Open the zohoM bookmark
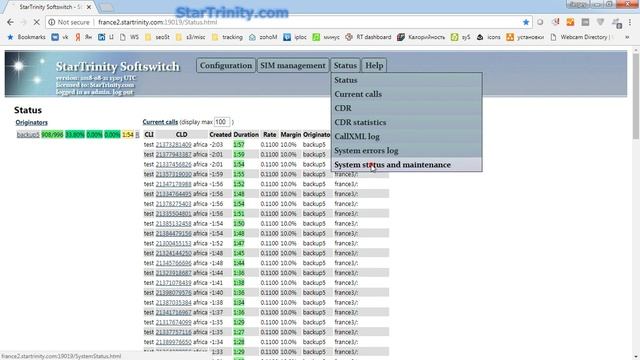 point(263,37)
